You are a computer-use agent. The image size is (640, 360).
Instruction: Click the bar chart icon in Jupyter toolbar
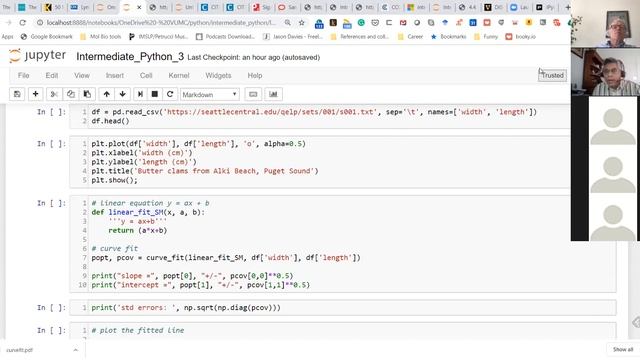tap(273, 94)
